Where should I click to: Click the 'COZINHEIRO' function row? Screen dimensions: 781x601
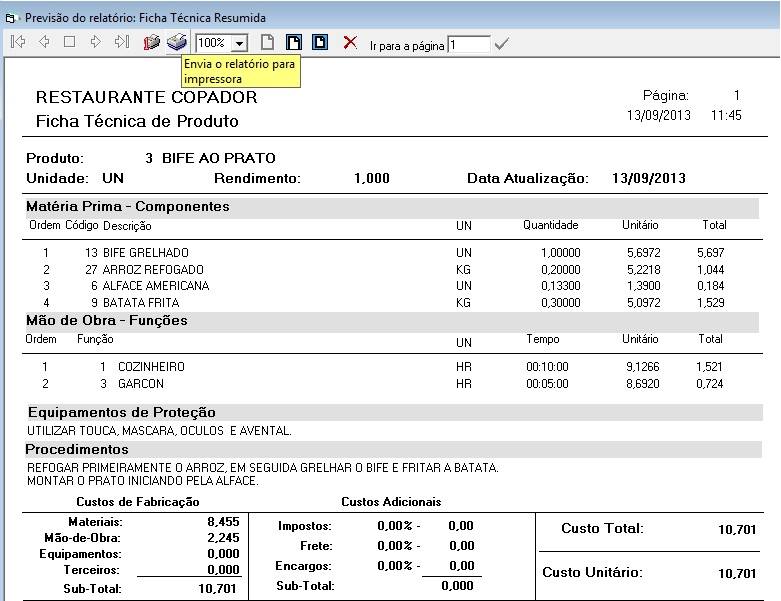pos(384,367)
